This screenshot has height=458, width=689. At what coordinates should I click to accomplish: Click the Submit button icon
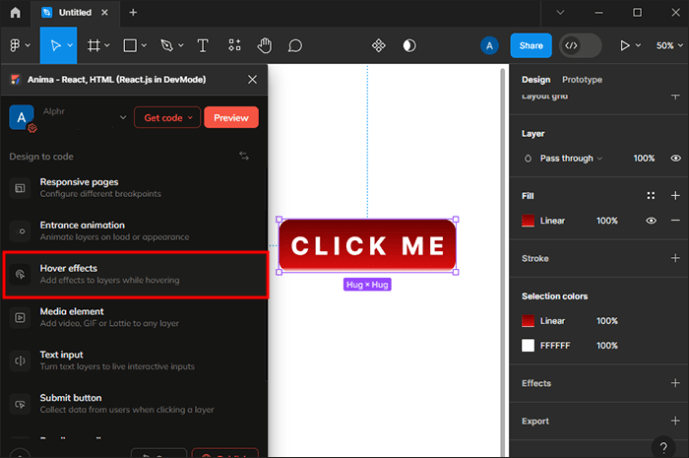[20, 404]
